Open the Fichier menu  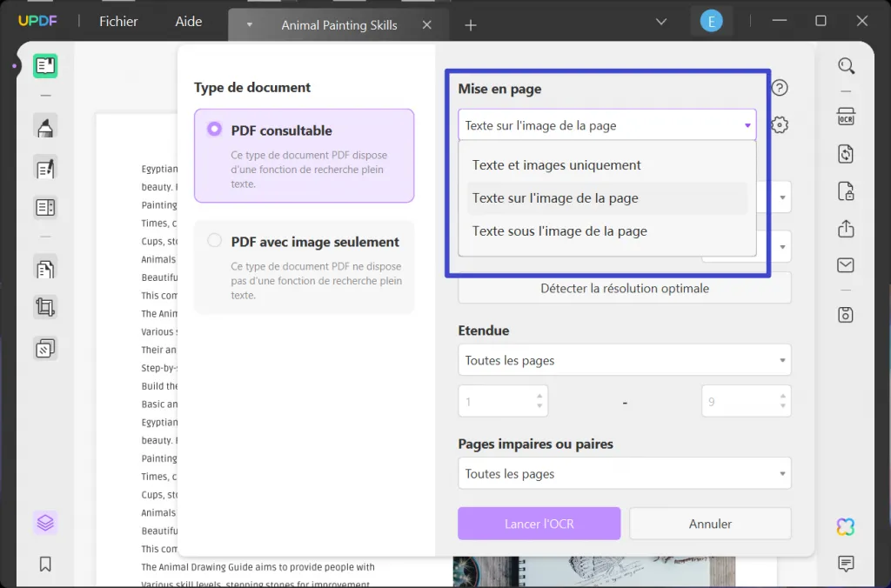click(x=117, y=21)
